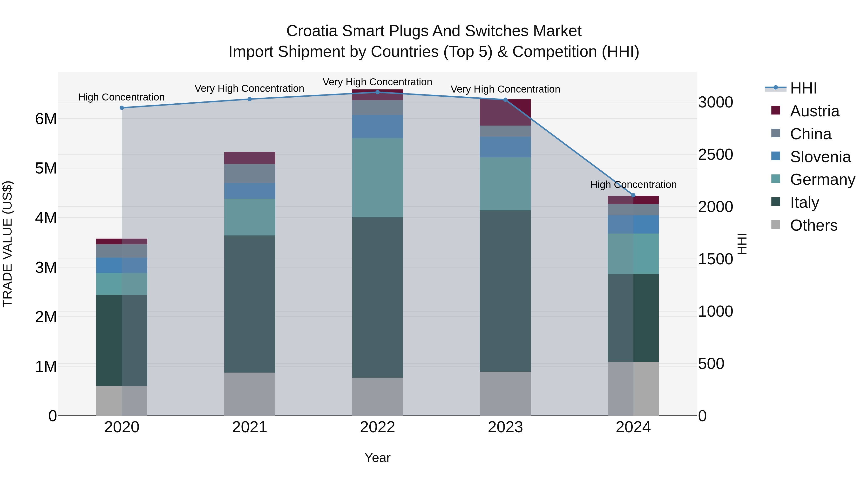Select the Germany segment of 2022 bar
The width and height of the screenshot is (868, 488).
click(x=377, y=178)
